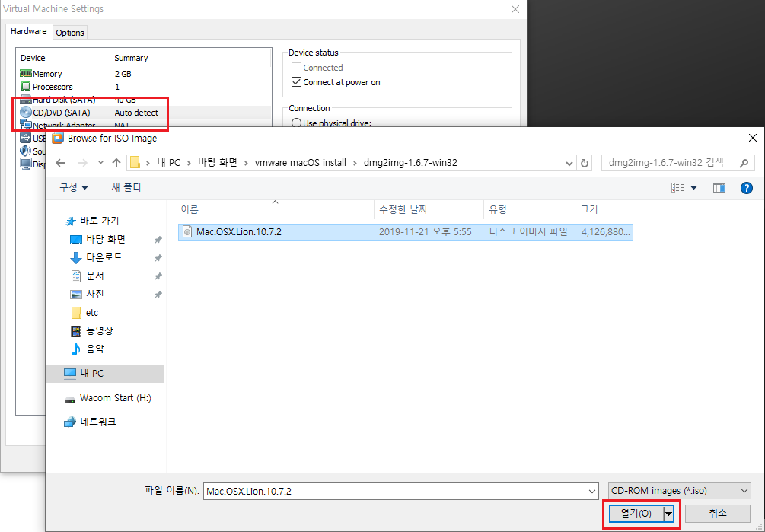Select 내 PC in the navigation pane
The width and height of the screenshot is (765, 532).
105,374
